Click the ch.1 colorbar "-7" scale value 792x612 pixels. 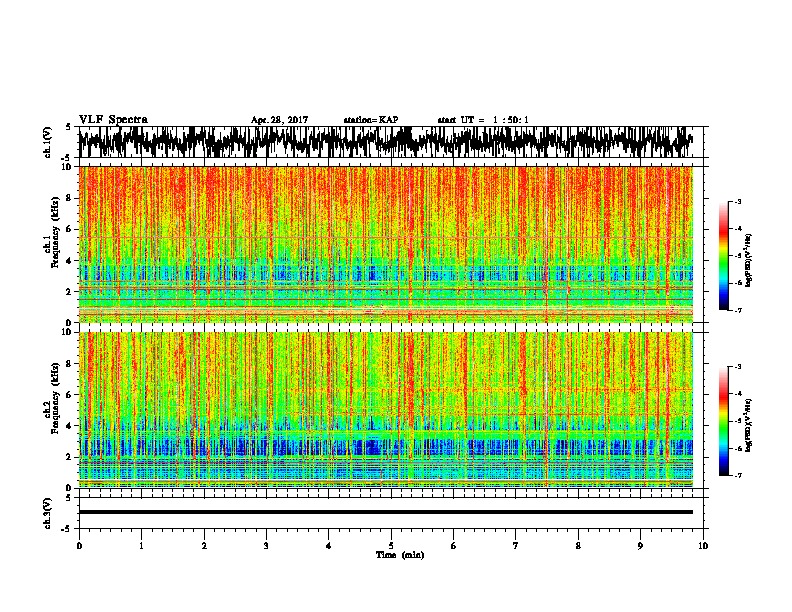[738, 310]
